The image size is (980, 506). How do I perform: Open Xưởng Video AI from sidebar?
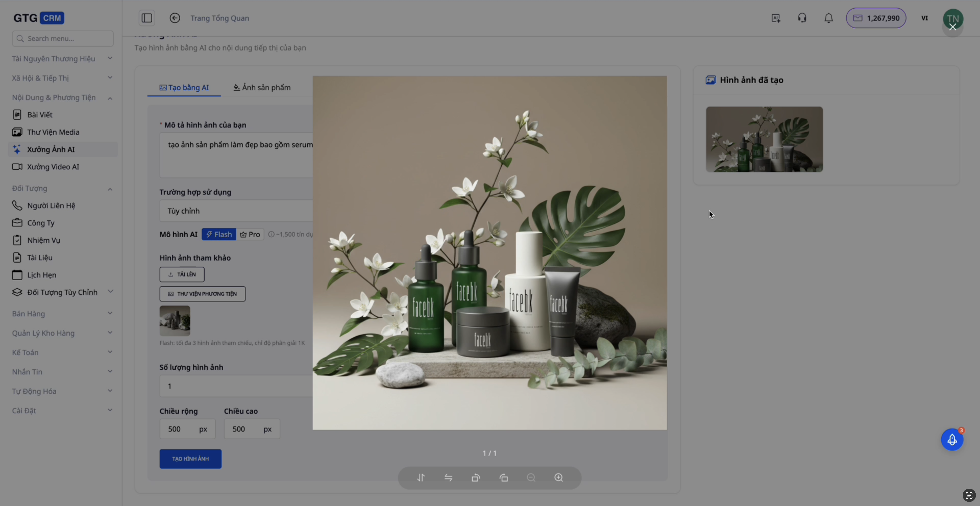pyautogui.click(x=53, y=167)
